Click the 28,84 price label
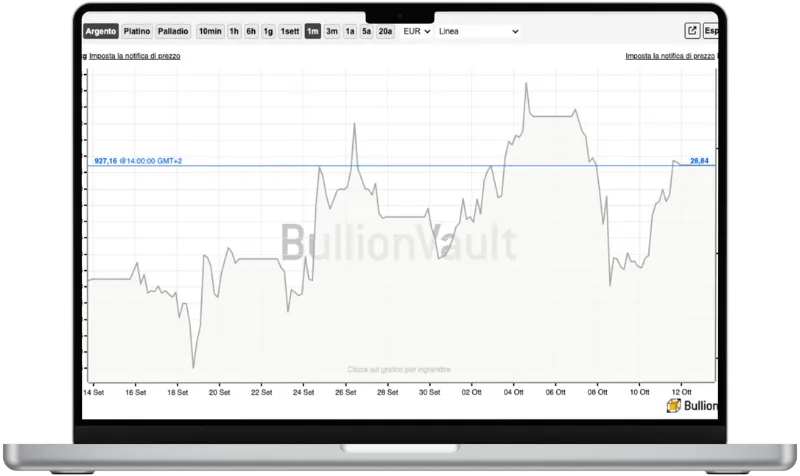 pyautogui.click(x=699, y=161)
